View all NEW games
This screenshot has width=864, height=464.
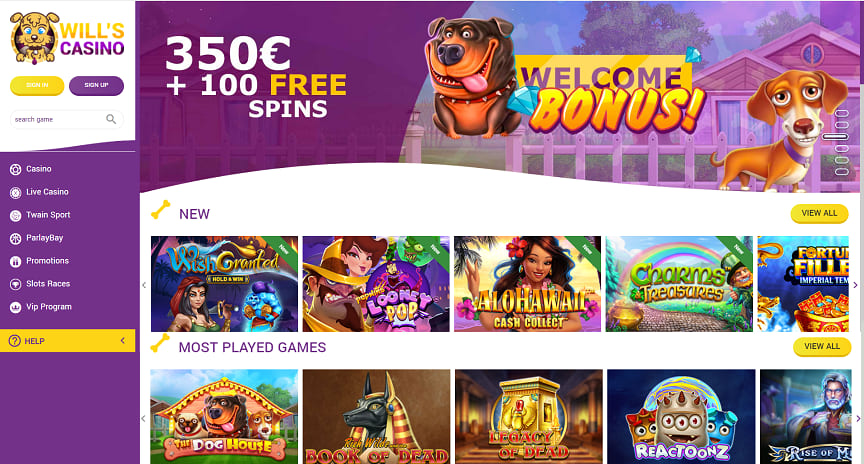coord(819,213)
